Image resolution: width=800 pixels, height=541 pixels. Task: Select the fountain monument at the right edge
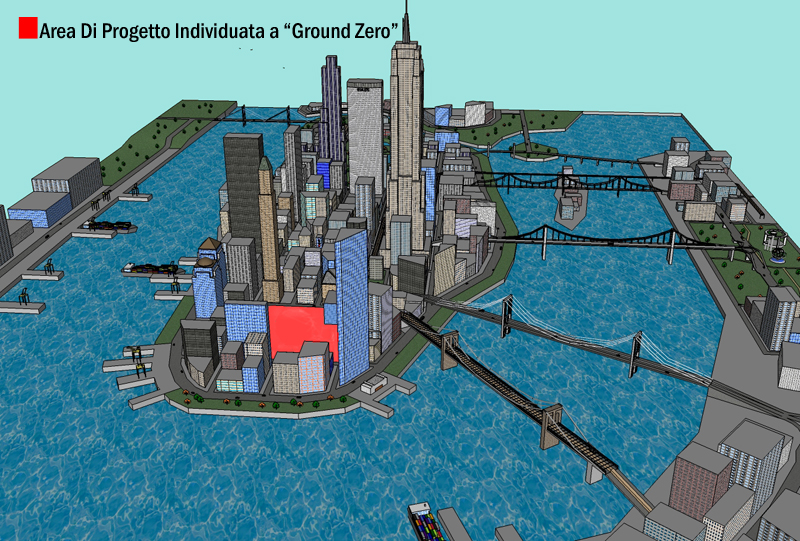774,242
